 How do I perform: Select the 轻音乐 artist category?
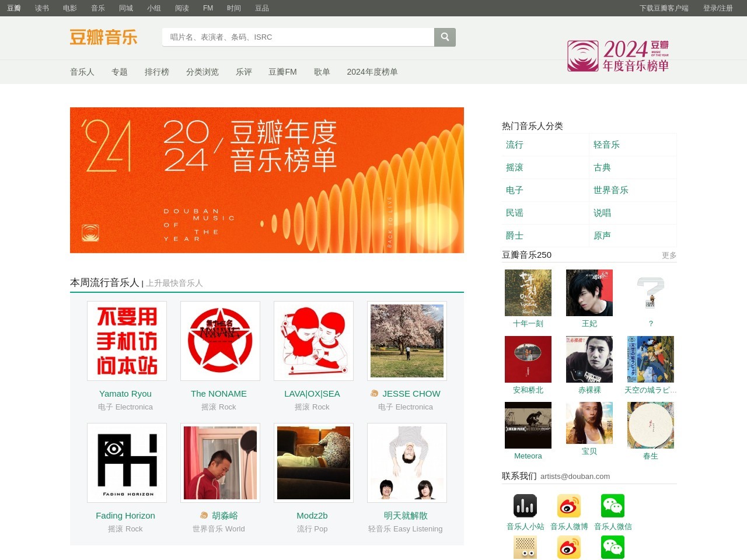pos(606,145)
